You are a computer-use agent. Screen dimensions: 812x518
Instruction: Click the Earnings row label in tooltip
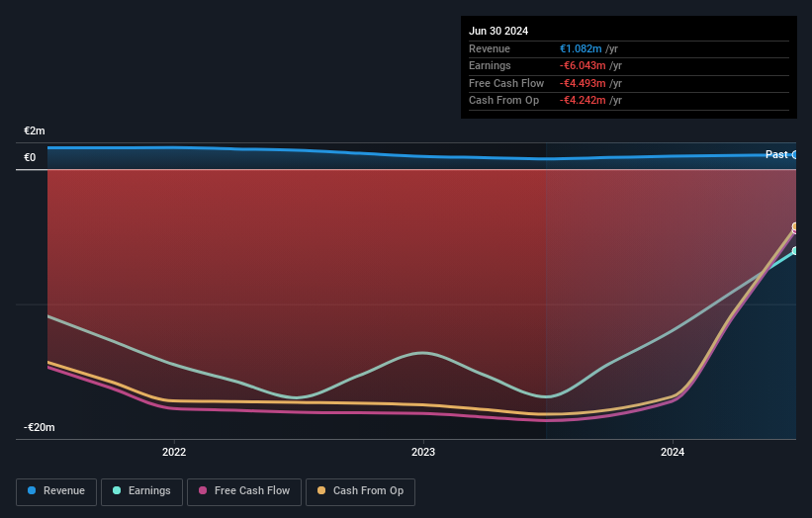click(490, 65)
